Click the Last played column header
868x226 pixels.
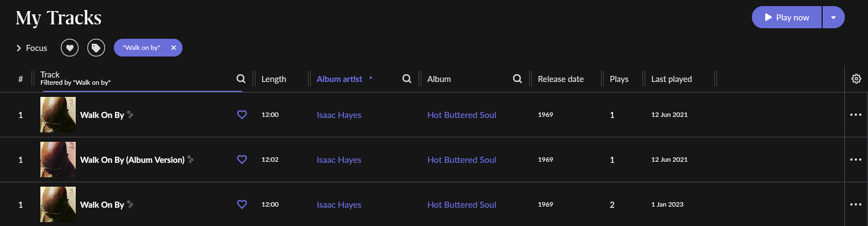pyautogui.click(x=672, y=79)
